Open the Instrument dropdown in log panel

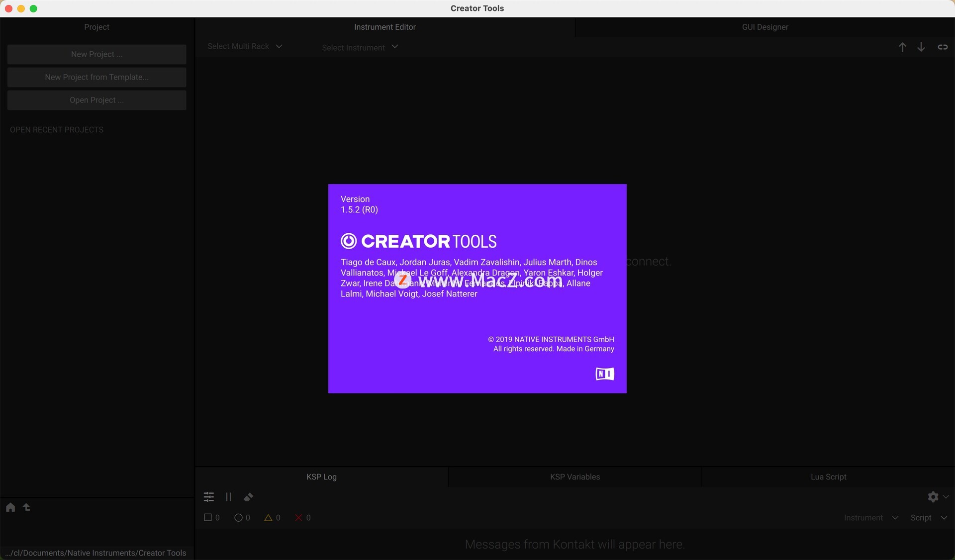pos(871,518)
